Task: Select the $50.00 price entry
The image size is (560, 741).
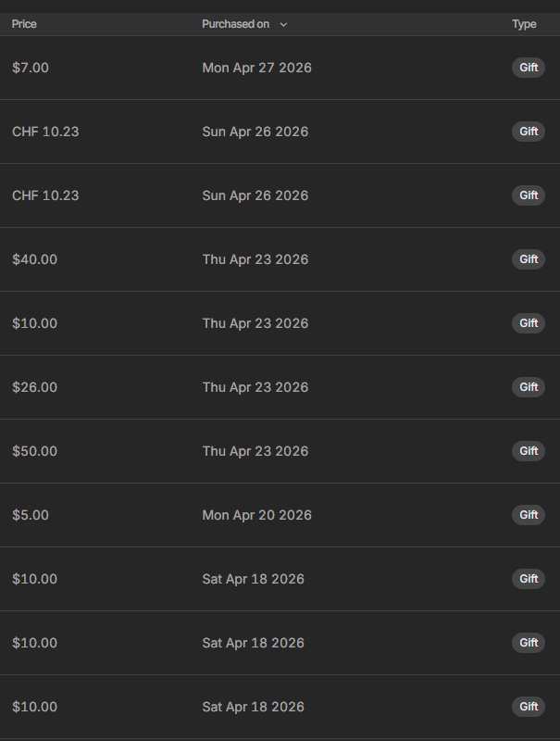Action: tap(34, 451)
